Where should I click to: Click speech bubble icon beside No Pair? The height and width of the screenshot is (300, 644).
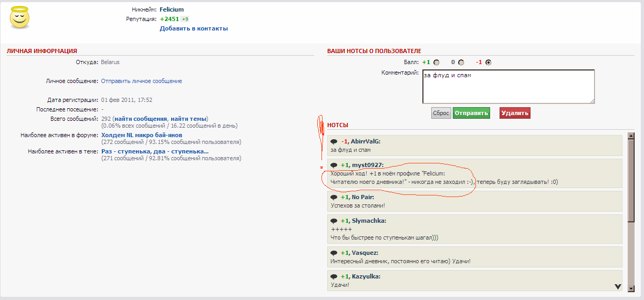[334, 198]
